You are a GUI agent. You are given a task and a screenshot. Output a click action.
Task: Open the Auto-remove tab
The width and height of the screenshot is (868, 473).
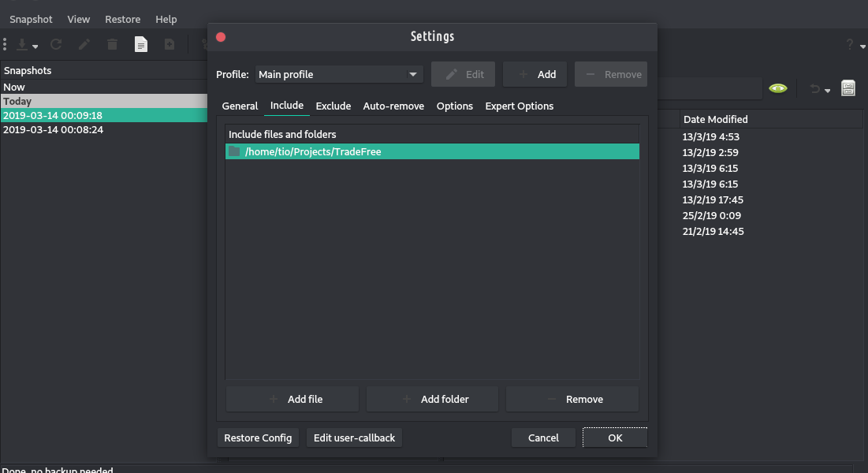[x=393, y=106]
